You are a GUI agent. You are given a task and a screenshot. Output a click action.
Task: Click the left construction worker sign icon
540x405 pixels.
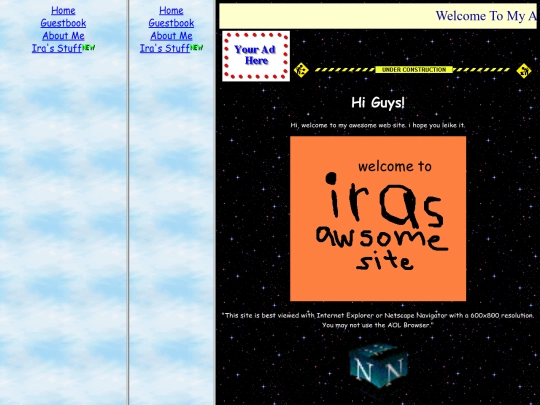[x=301, y=70]
